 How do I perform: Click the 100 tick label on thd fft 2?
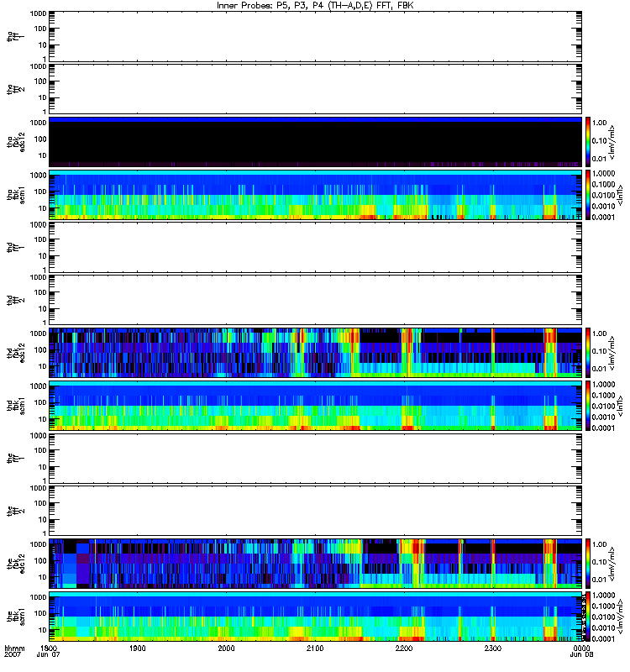40,292
